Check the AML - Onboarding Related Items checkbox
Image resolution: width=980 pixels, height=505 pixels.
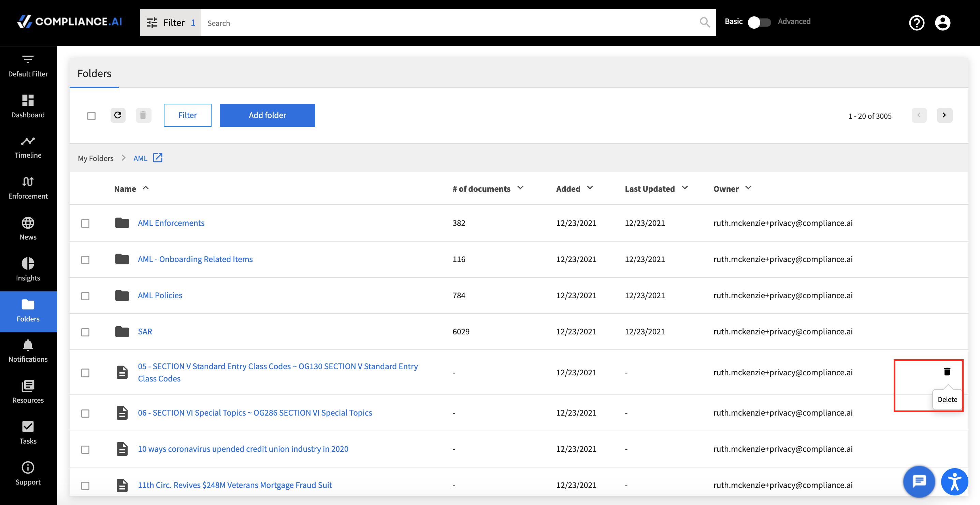click(85, 260)
